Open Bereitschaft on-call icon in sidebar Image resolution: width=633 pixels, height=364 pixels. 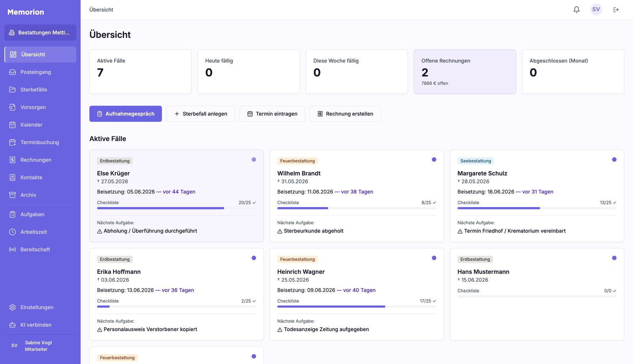click(13, 249)
